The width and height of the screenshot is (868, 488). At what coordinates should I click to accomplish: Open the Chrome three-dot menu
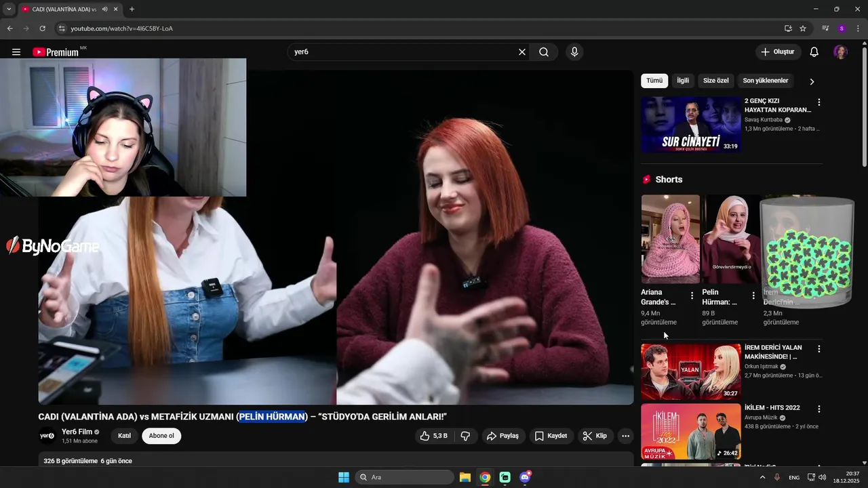[858, 28]
